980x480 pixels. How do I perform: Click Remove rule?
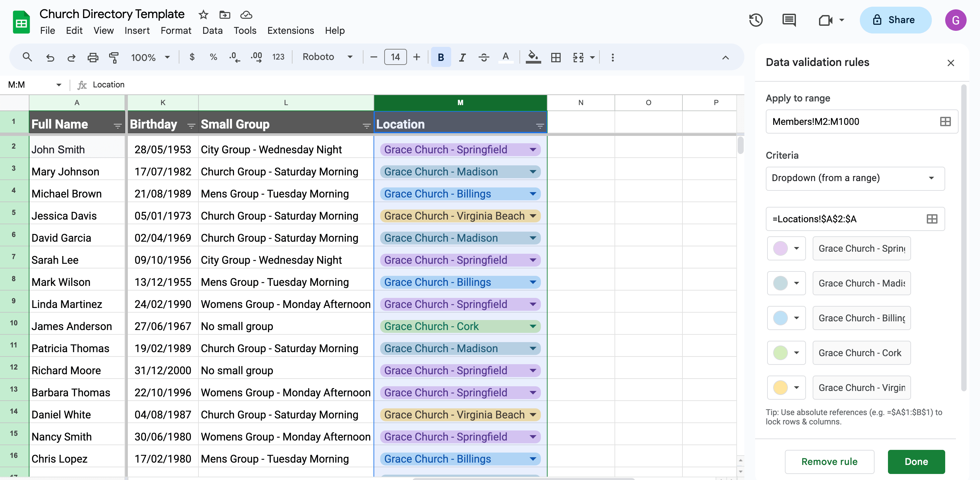(x=829, y=462)
